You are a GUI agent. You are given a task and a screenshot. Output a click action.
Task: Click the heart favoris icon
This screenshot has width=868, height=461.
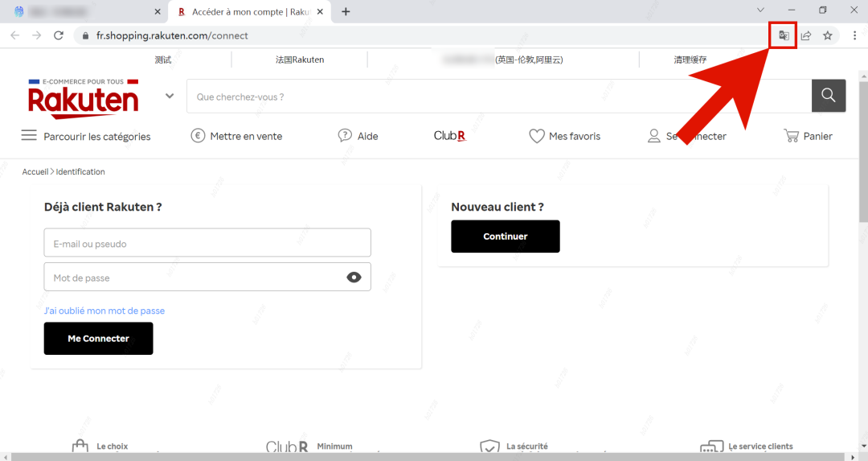[536, 136]
